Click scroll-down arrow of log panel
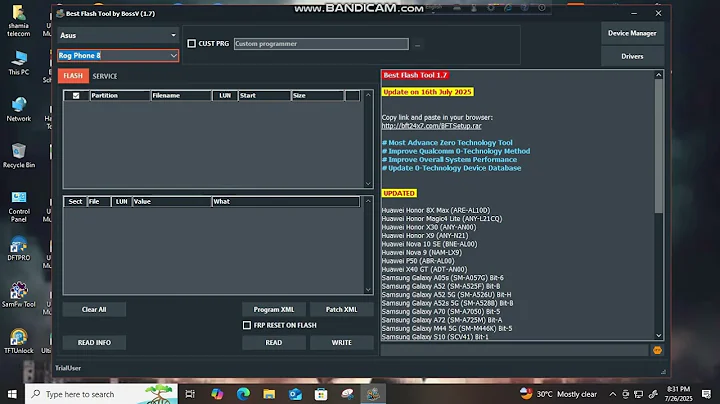 coord(658,336)
